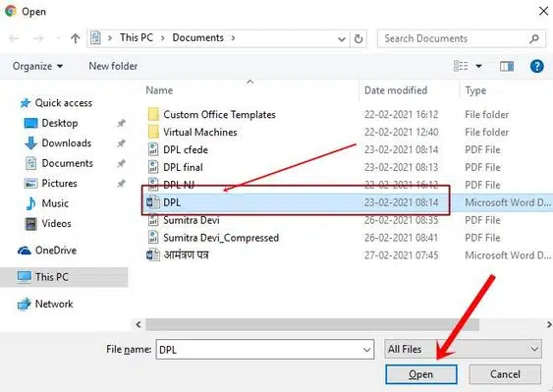Select Network in navigation pane
Screen dimensions: 553x392
pos(45,305)
